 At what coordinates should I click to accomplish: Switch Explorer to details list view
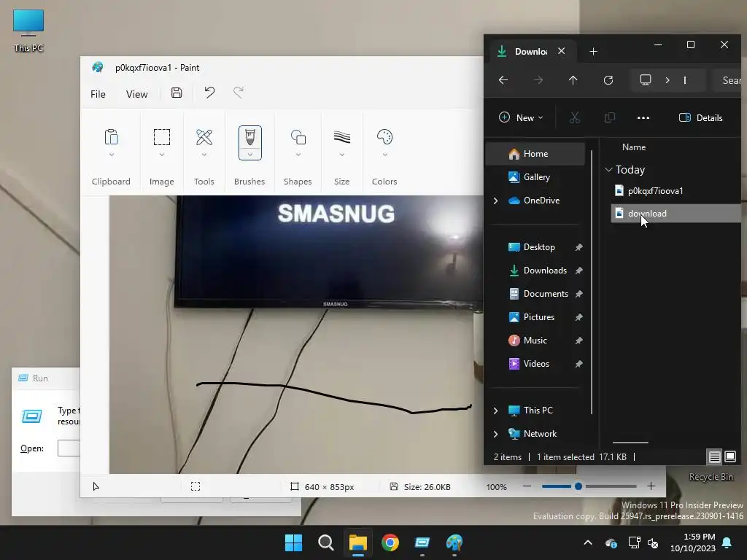715,456
